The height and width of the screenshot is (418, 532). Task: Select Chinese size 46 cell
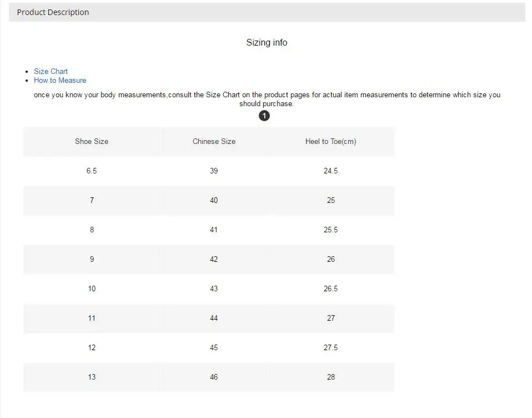tap(214, 377)
